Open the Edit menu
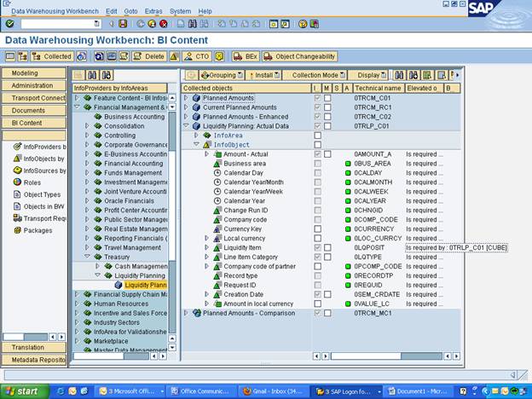532x399 pixels. [x=112, y=11]
